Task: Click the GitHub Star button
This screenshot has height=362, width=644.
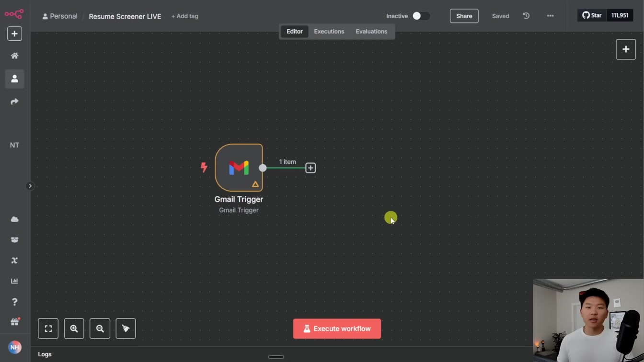Action: [592, 15]
